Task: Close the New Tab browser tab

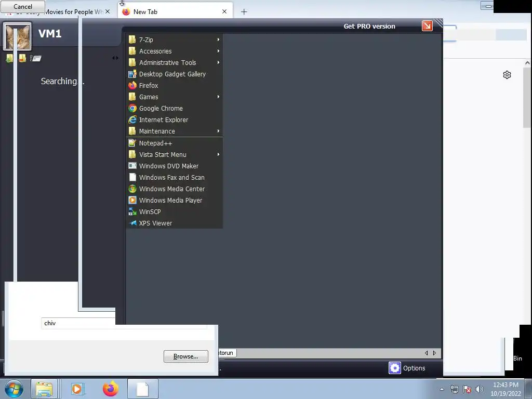Action: (224, 11)
